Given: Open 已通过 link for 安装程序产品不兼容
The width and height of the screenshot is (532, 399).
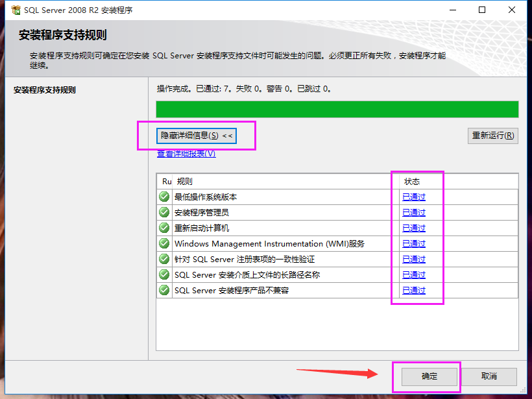Looking at the screenshot, I should tap(414, 291).
